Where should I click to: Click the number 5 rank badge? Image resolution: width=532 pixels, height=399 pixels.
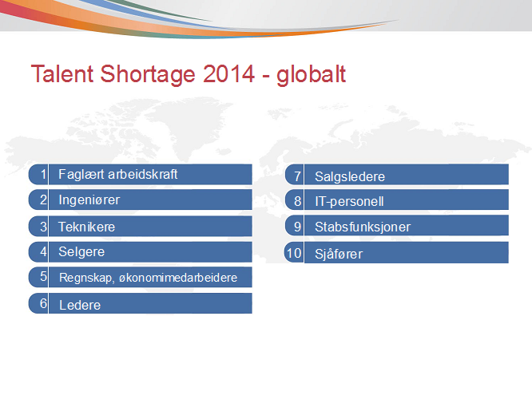(38, 277)
